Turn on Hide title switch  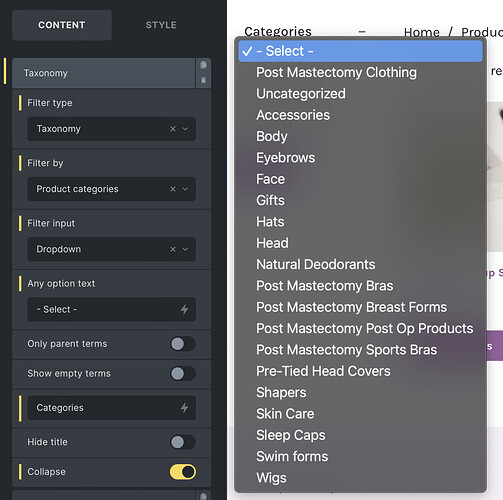click(x=182, y=442)
